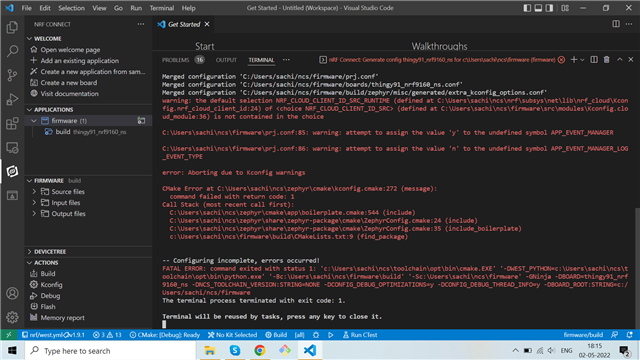Image resolution: width=640 pixels, height=360 pixels.
Task: Expand Input files folder
Action: [34, 202]
